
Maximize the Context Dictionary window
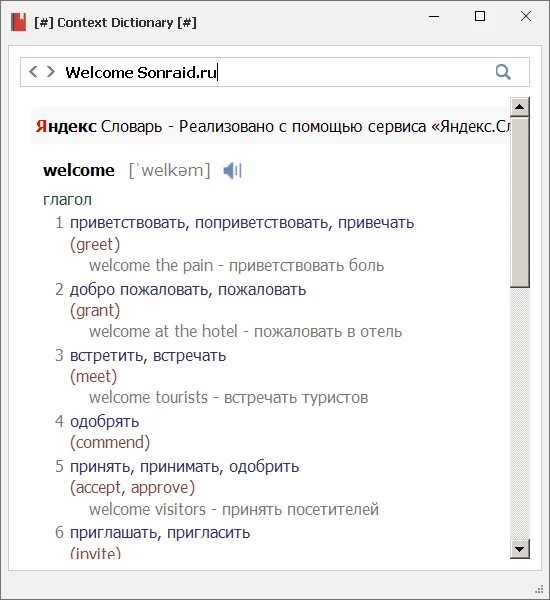[480, 16]
